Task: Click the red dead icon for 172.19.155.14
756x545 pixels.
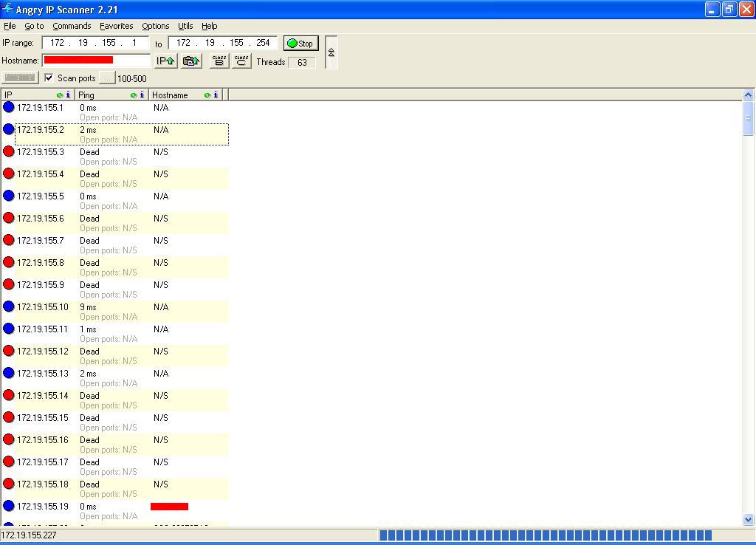Action: click(x=9, y=396)
